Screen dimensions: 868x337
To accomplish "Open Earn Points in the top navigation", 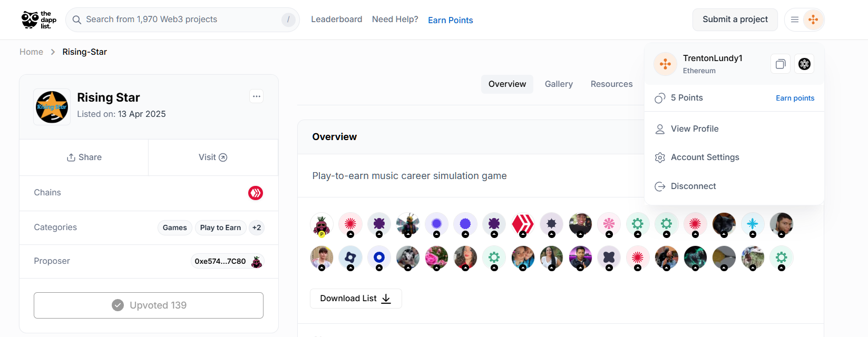I will 451,20.
